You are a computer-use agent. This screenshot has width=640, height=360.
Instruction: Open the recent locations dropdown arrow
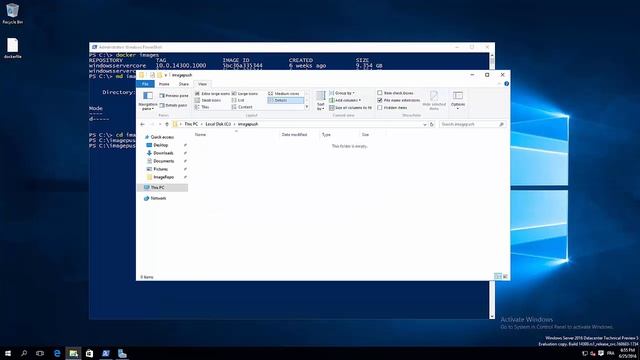[160, 124]
